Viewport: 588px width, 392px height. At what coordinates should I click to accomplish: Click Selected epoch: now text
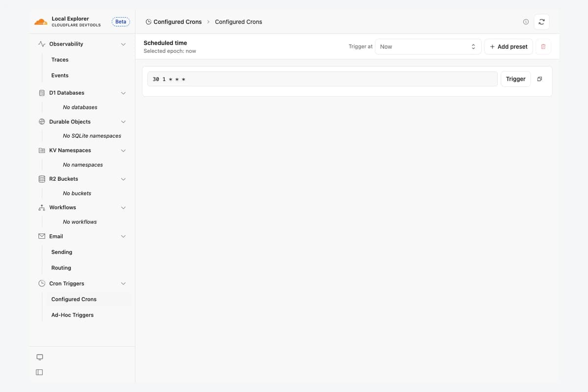click(x=170, y=51)
